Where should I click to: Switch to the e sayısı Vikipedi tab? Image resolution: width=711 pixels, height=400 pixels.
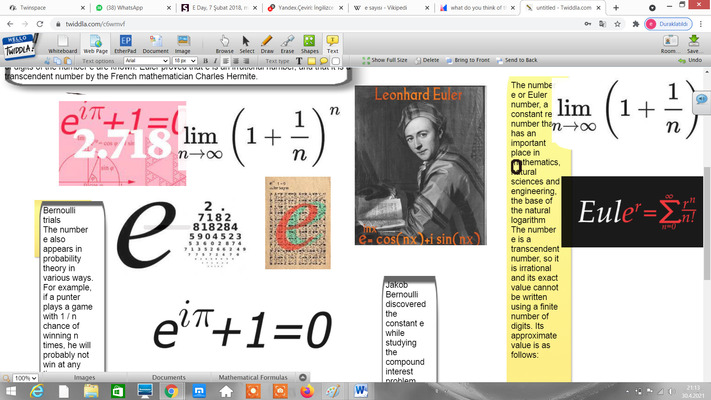coord(392,8)
